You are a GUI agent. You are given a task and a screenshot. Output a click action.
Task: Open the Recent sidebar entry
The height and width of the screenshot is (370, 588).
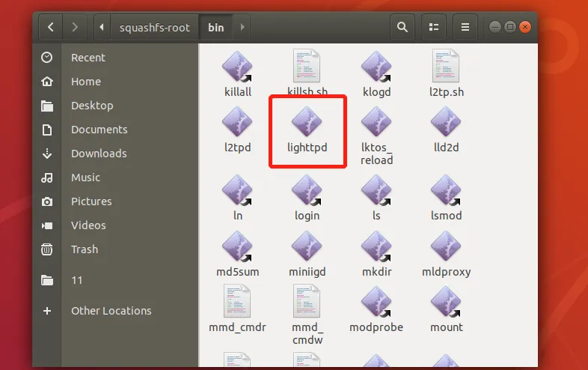click(88, 58)
